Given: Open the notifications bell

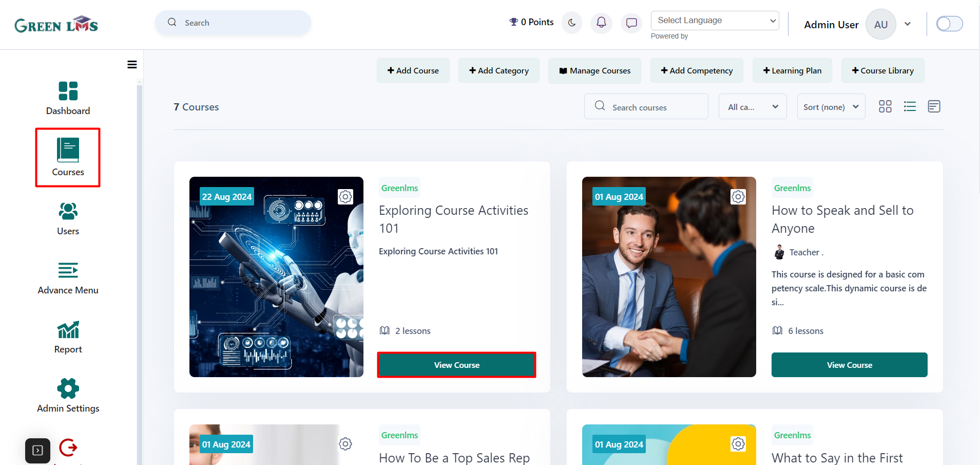Looking at the screenshot, I should 601,23.
